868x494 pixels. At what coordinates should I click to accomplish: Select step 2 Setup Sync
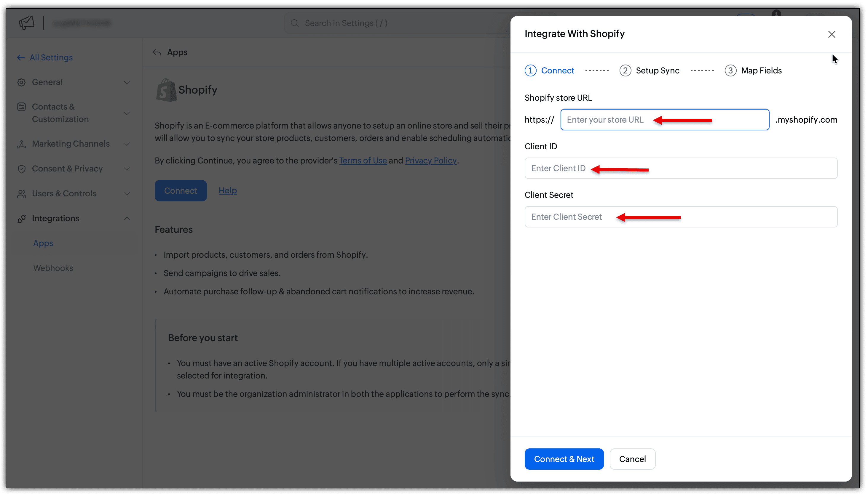click(649, 70)
